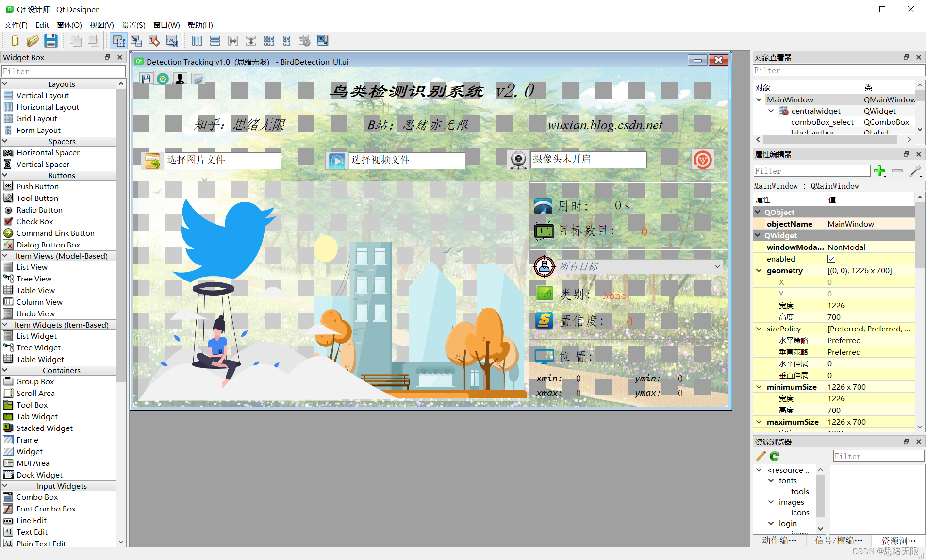
Task: Open the 窗体(O) menu
Action: [69, 25]
